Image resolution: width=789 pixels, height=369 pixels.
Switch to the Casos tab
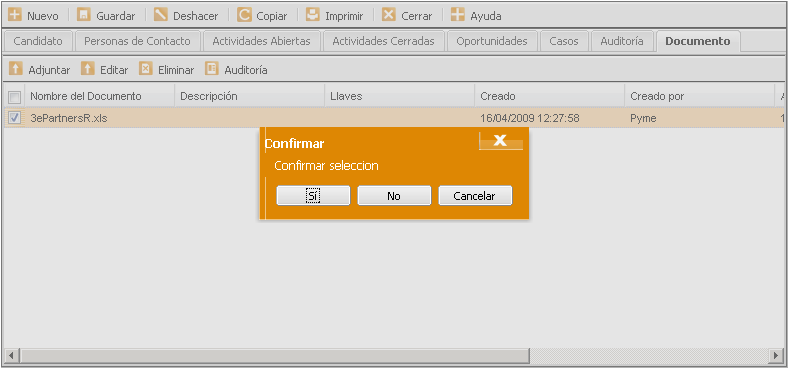click(564, 41)
